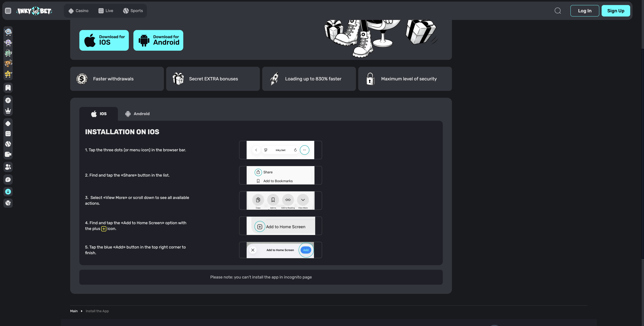Open the Live menu item
The width and height of the screenshot is (644, 326).
click(x=106, y=11)
